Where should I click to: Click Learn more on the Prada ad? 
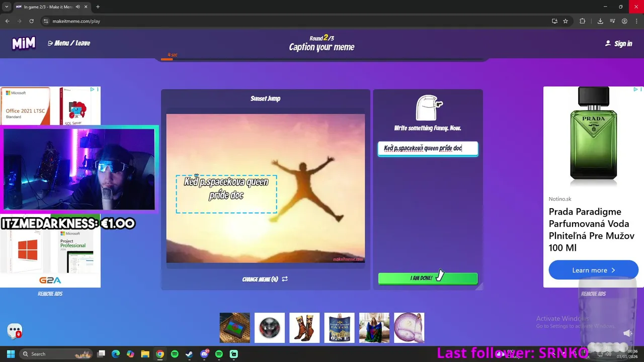coord(593,270)
